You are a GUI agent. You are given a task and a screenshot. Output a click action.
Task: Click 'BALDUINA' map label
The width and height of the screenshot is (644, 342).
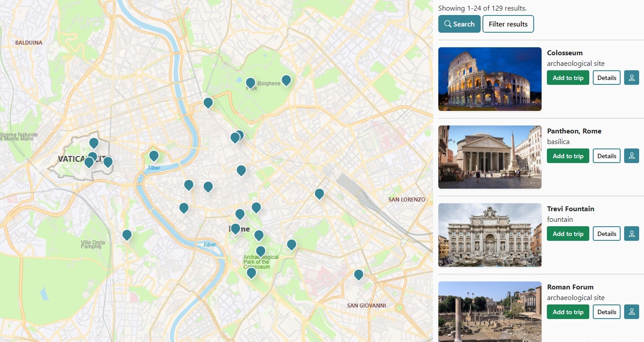(x=29, y=43)
